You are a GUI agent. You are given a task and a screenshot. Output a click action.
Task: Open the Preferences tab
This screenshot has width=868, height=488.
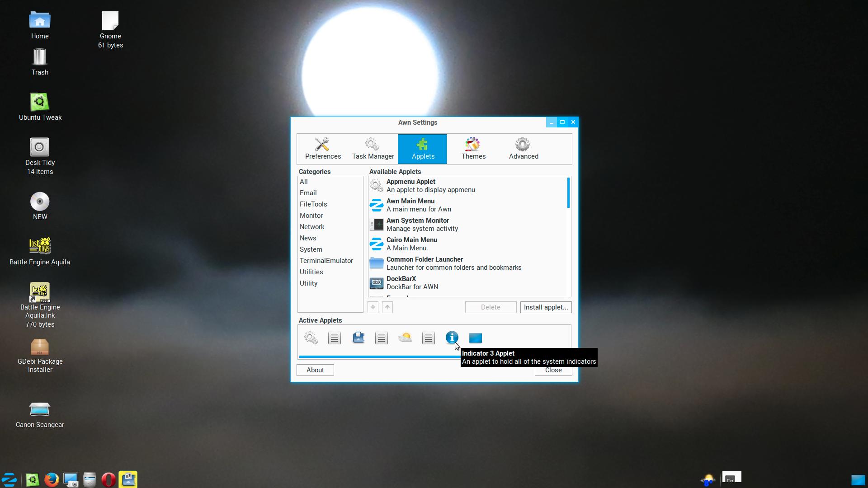tap(323, 149)
